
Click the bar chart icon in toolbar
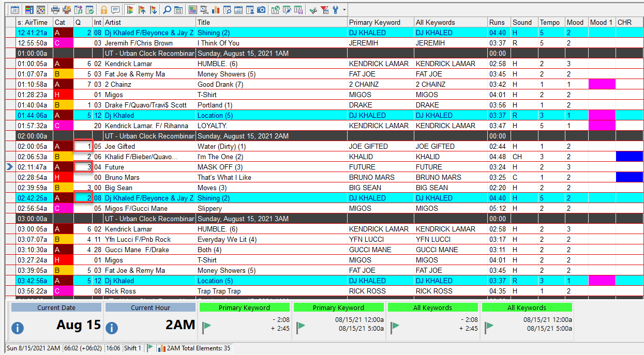point(216,10)
